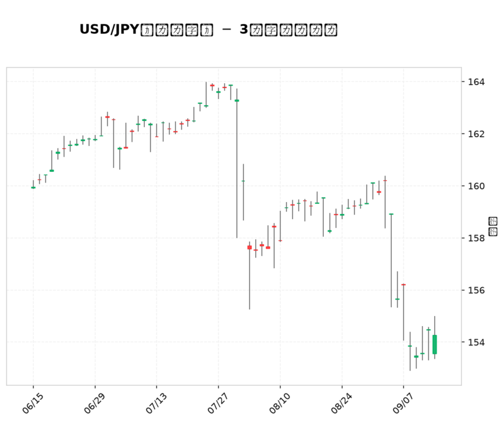Click the 160 value on price axis
Image resolution: width=504 pixels, height=423 pixels.
pyautogui.click(x=476, y=186)
